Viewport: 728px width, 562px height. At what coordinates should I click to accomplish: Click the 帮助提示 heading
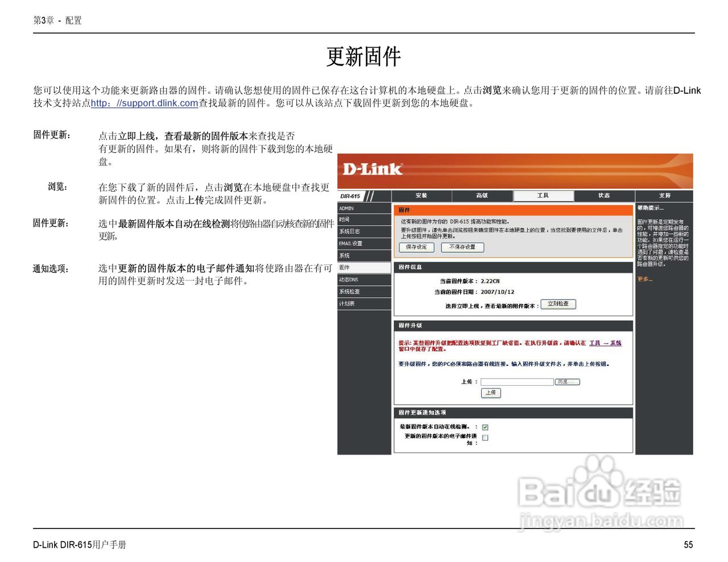(650, 208)
